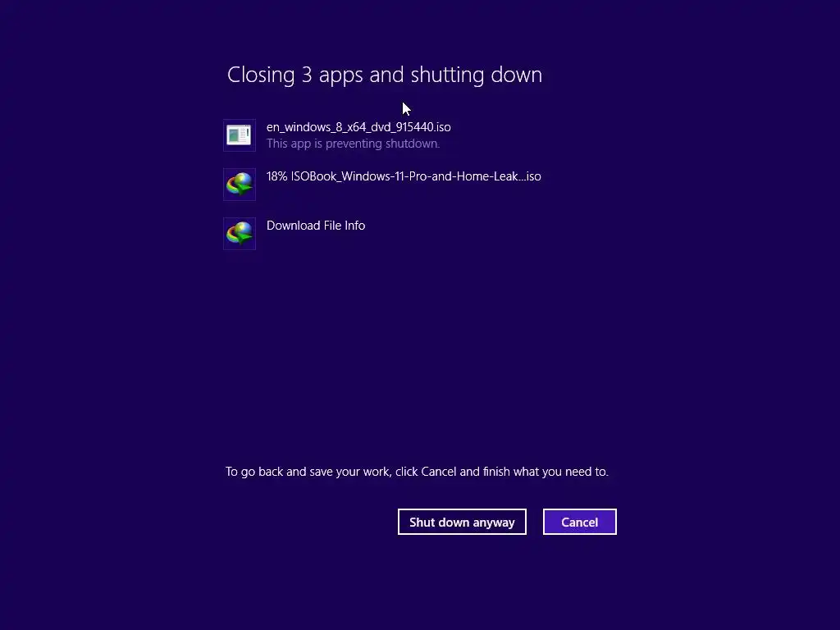Click the word Cancel inside the instruction sentence
The image size is (840, 630).
click(x=439, y=472)
